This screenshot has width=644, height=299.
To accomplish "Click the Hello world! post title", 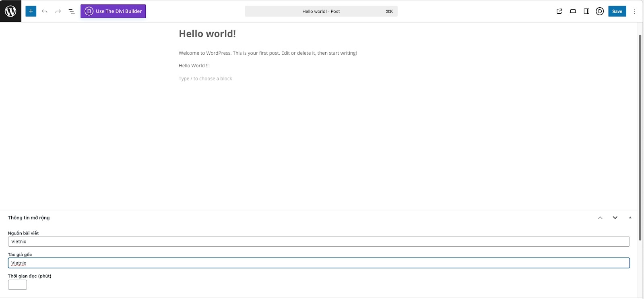I will click(x=207, y=34).
